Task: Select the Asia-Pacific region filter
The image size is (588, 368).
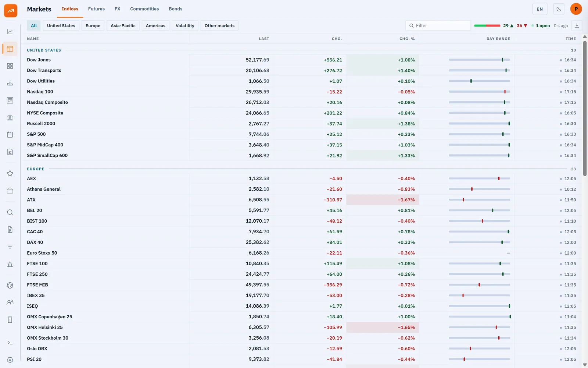Action: point(123,26)
